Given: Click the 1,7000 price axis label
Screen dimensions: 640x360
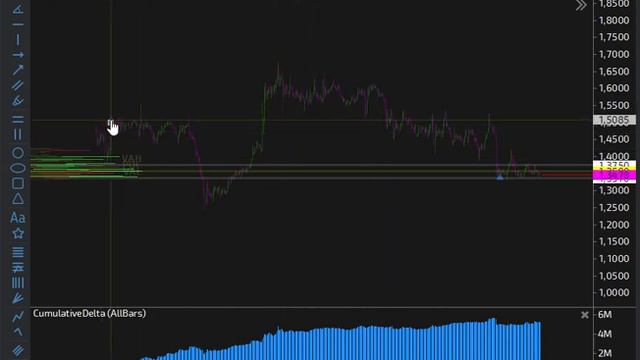Looking at the screenshot, I should point(614,54).
